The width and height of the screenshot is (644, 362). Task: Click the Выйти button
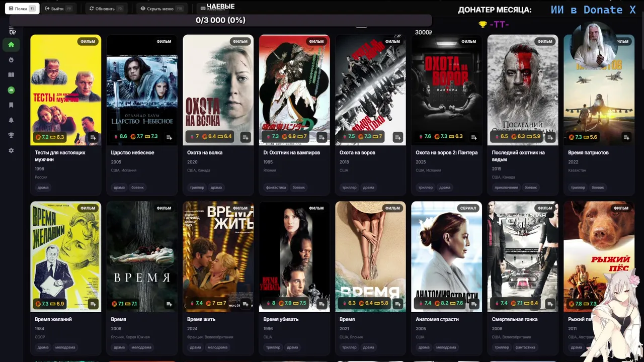pos(58,9)
